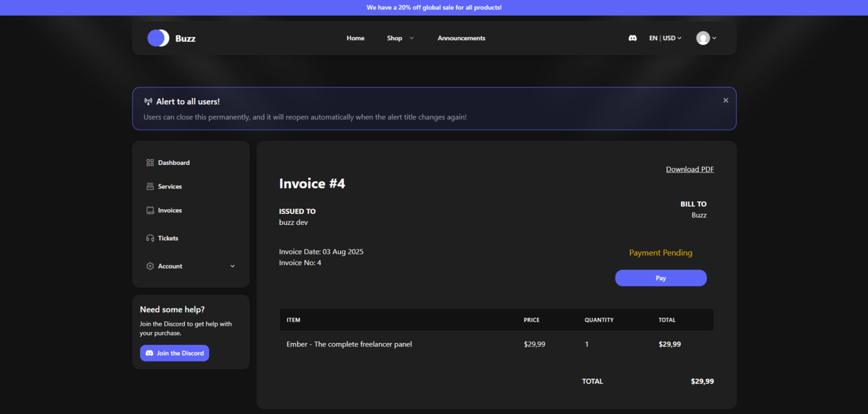Click the Bill To value Buzz
Screen dimensions: 868x414
click(x=699, y=215)
